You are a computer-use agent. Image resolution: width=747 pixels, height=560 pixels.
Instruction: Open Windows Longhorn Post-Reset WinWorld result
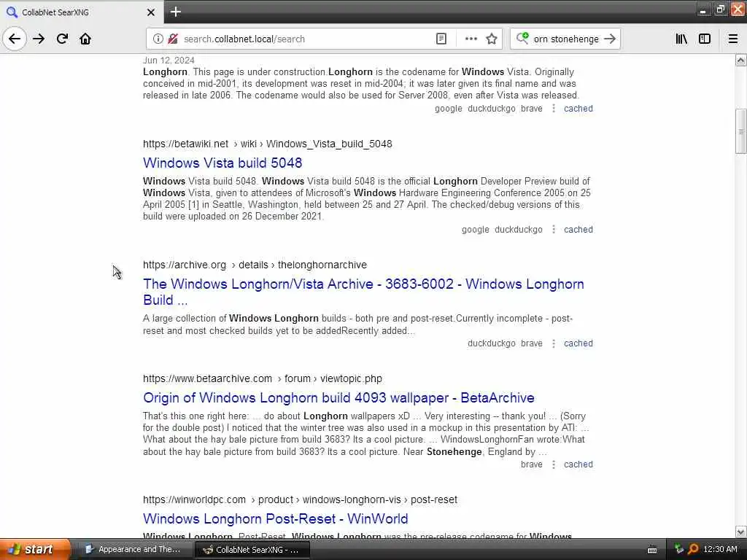pos(275,518)
